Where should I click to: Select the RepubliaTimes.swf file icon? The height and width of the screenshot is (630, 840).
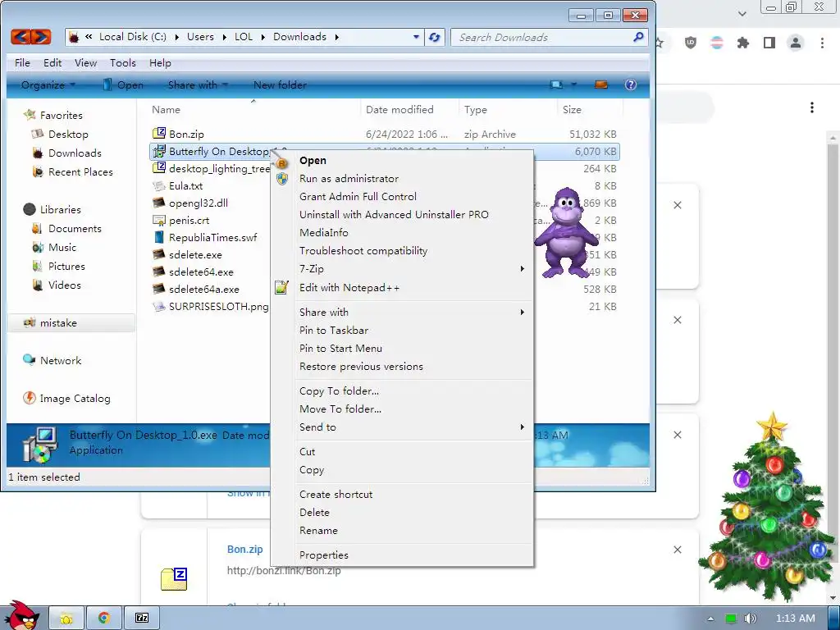click(x=158, y=237)
